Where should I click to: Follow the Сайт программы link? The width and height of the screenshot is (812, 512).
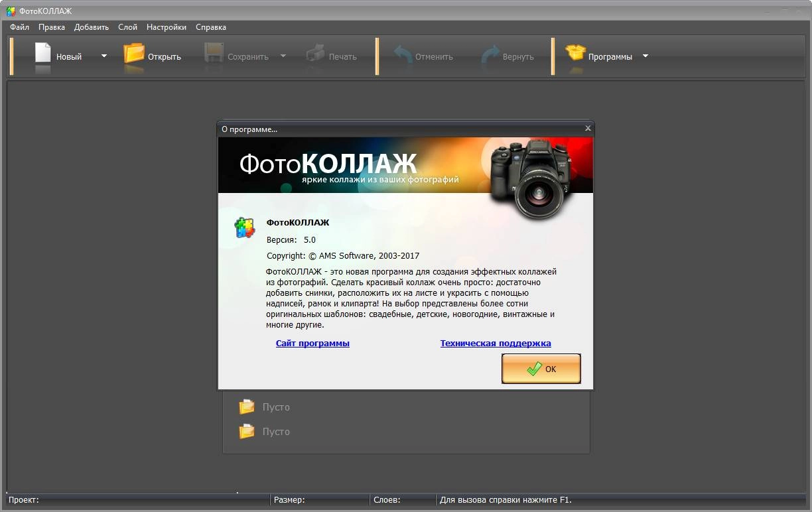[x=312, y=343]
